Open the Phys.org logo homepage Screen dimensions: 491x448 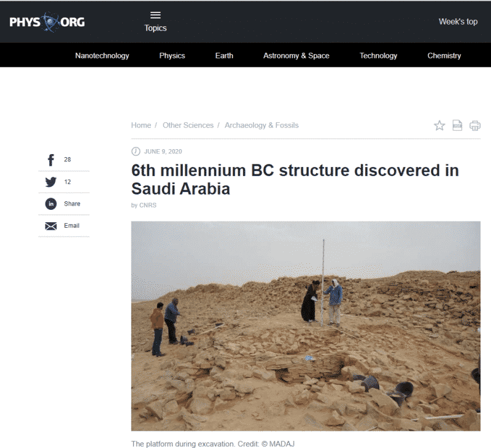[x=47, y=22]
